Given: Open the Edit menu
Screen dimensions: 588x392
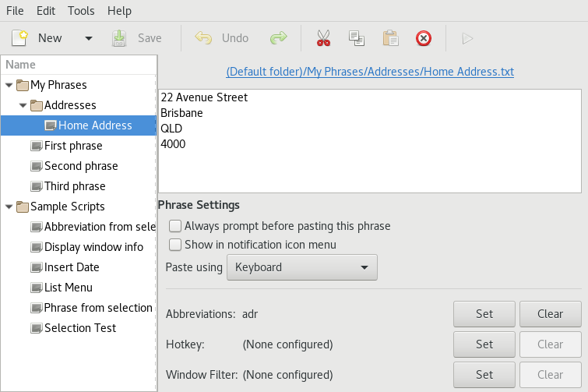Looking at the screenshot, I should coord(46,11).
